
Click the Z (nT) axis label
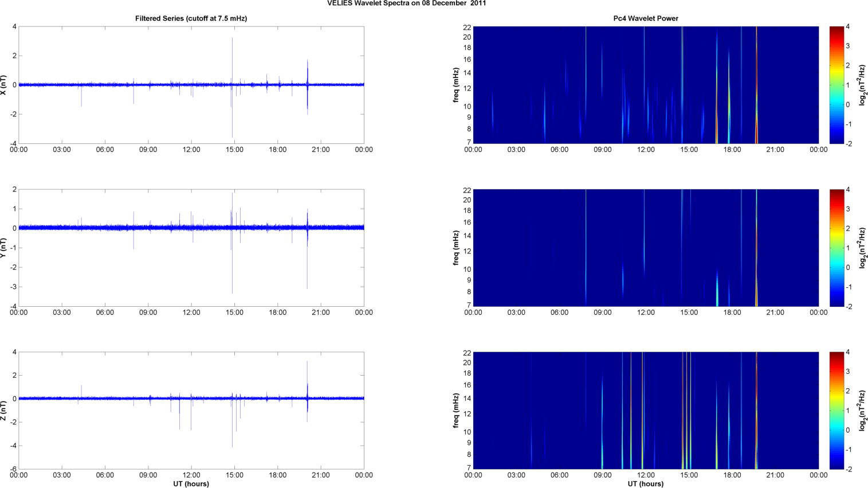click(4, 411)
